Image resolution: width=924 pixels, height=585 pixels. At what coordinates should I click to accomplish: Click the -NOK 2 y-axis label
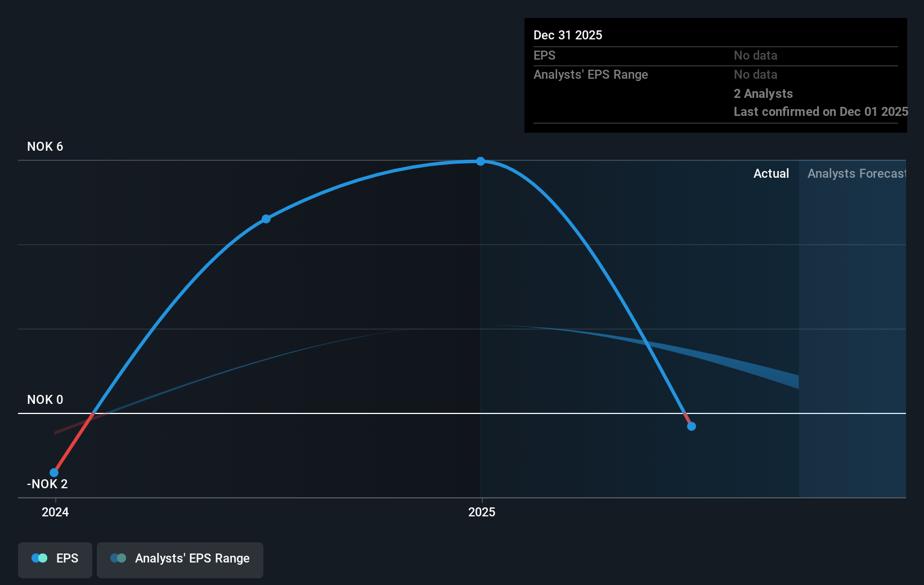(47, 484)
